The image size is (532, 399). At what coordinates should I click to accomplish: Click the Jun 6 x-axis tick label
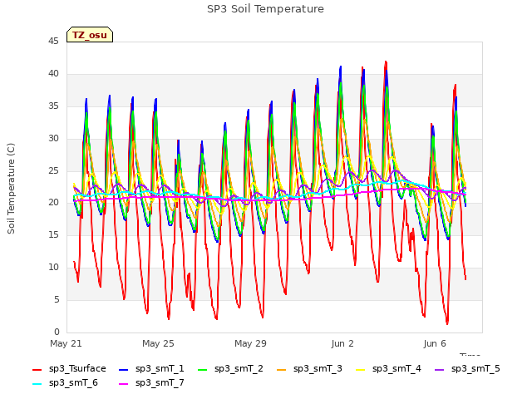click(435, 343)
